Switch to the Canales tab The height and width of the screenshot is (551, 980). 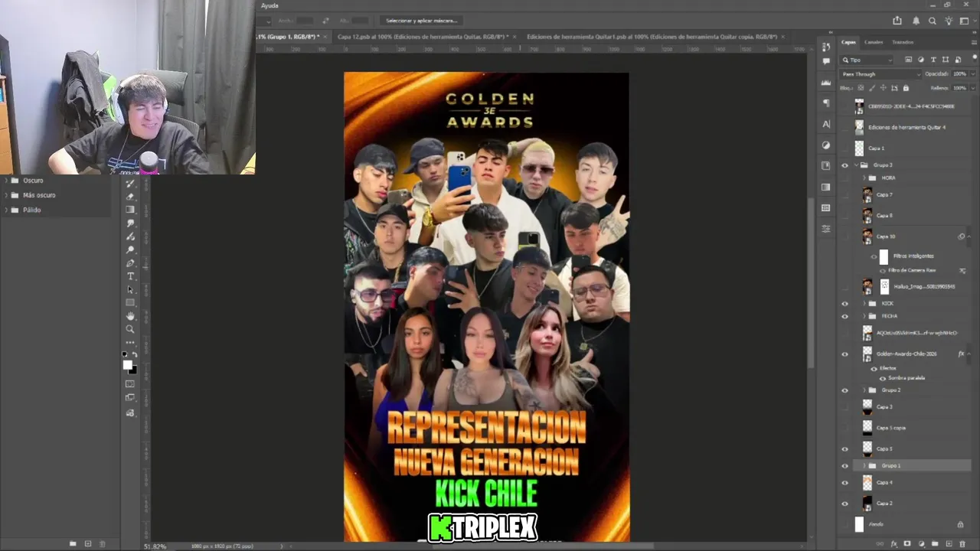pyautogui.click(x=874, y=42)
